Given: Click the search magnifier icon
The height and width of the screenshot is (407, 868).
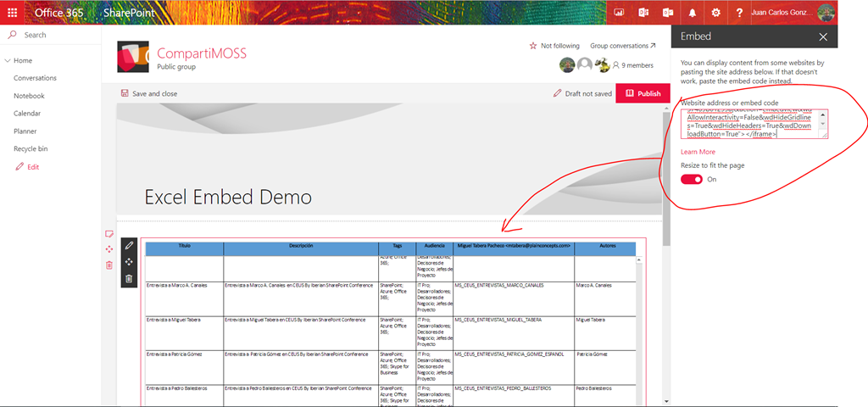Looking at the screenshot, I should point(12,35).
